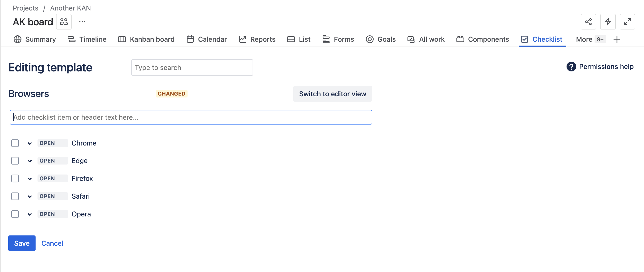Image resolution: width=644 pixels, height=272 pixels.
Task: Open the automation lightning bolt icon
Action: click(608, 22)
